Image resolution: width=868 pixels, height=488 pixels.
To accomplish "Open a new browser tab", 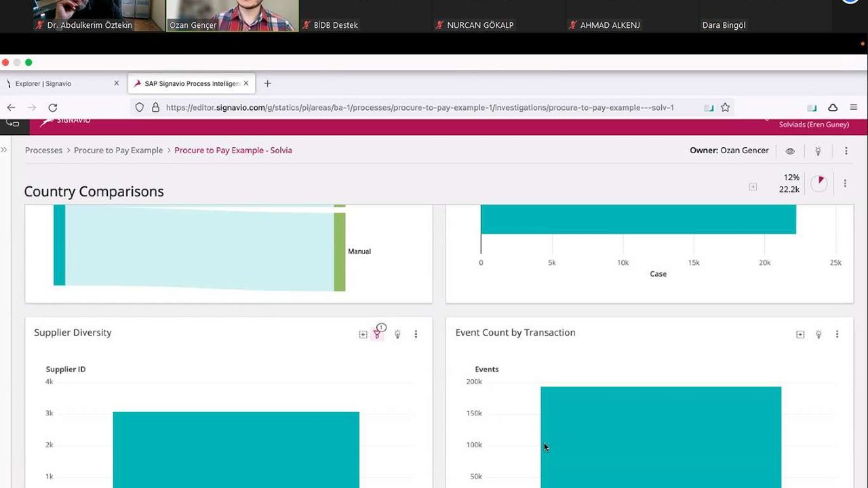I will [267, 83].
